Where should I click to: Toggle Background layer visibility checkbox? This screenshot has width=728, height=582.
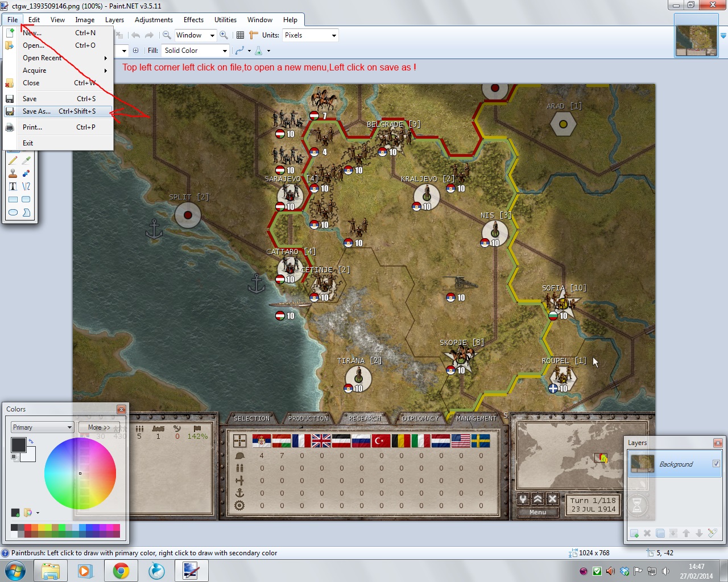click(x=716, y=464)
